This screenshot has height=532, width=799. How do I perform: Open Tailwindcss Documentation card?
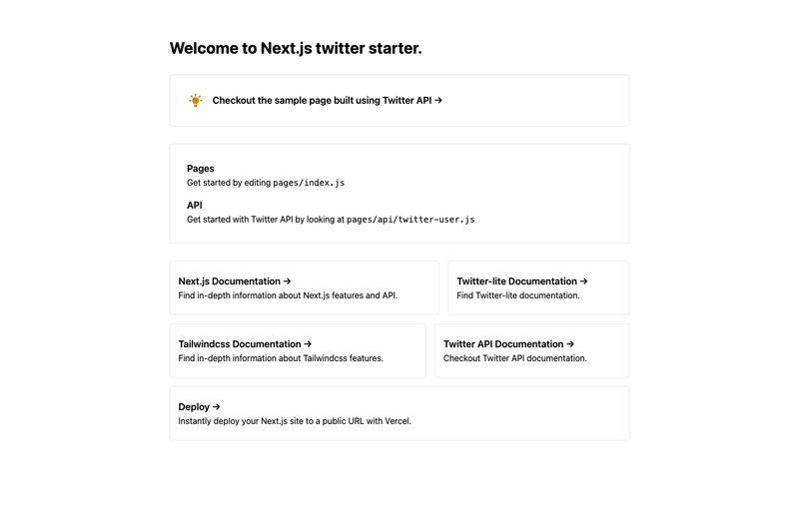(x=298, y=350)
